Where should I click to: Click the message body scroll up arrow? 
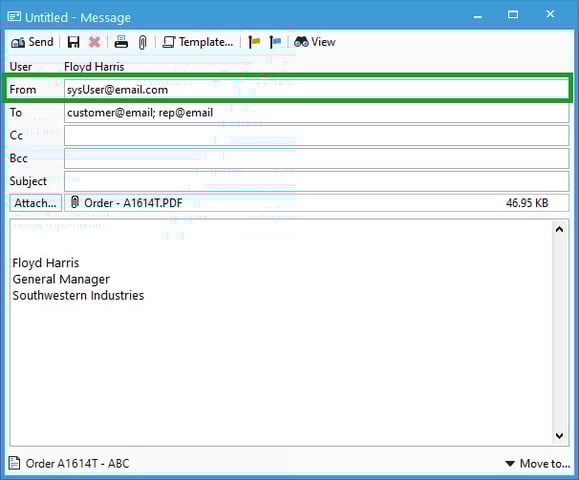pos(559,229)
